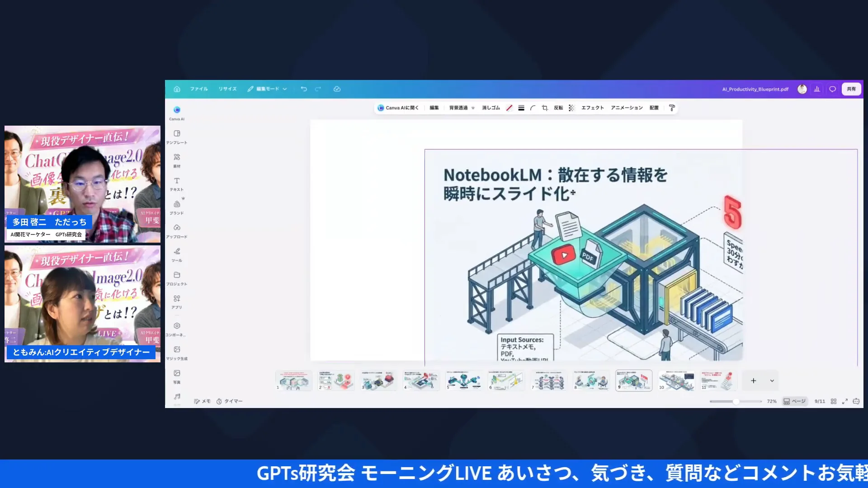
Task: Select the crop tool icon
Action: 545,108
